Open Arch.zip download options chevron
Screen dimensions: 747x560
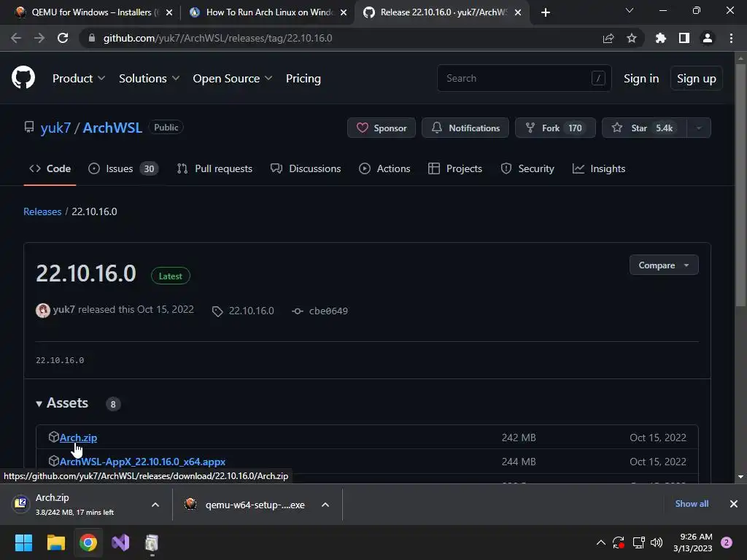tap(155, 505)
